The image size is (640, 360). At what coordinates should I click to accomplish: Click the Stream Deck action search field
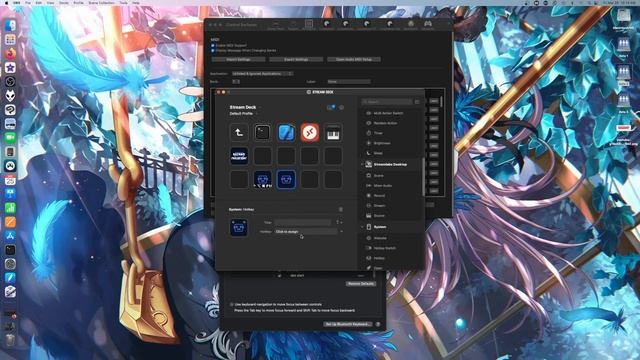coord(387,102)
